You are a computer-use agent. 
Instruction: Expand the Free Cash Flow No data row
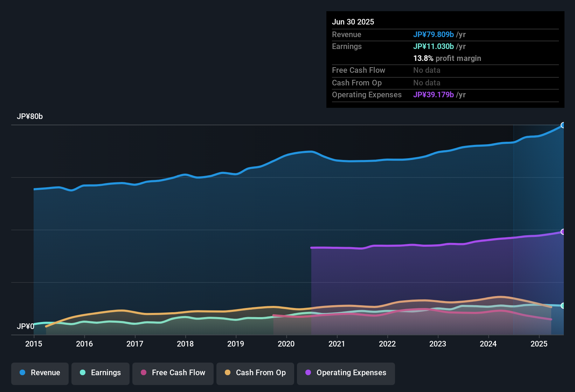(427, 70)
